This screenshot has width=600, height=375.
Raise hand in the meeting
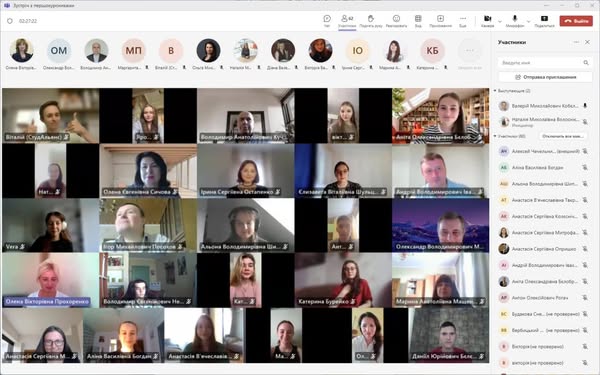(370, 21)
